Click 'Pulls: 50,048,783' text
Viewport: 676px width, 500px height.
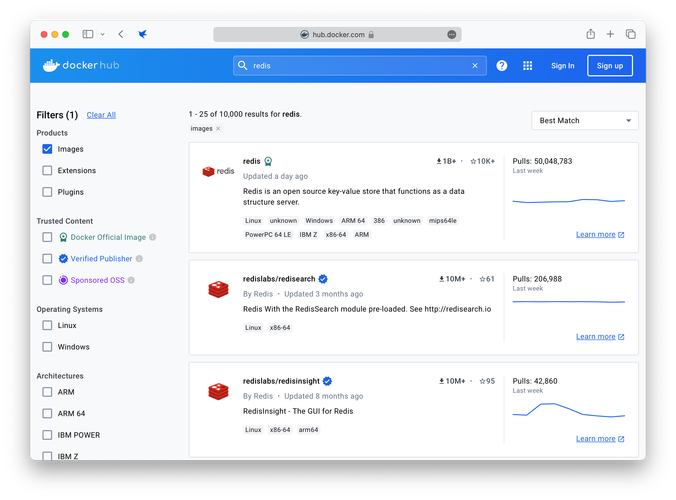click(542, 161)
